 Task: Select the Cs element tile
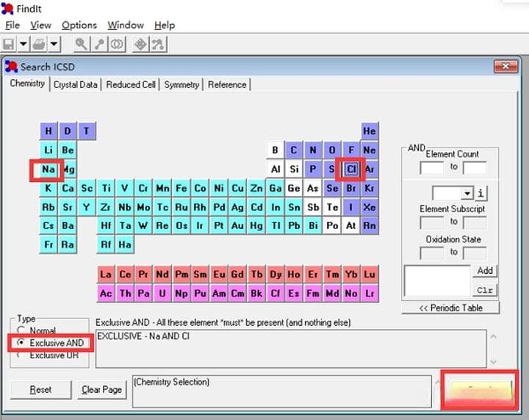tap(48, 225)
